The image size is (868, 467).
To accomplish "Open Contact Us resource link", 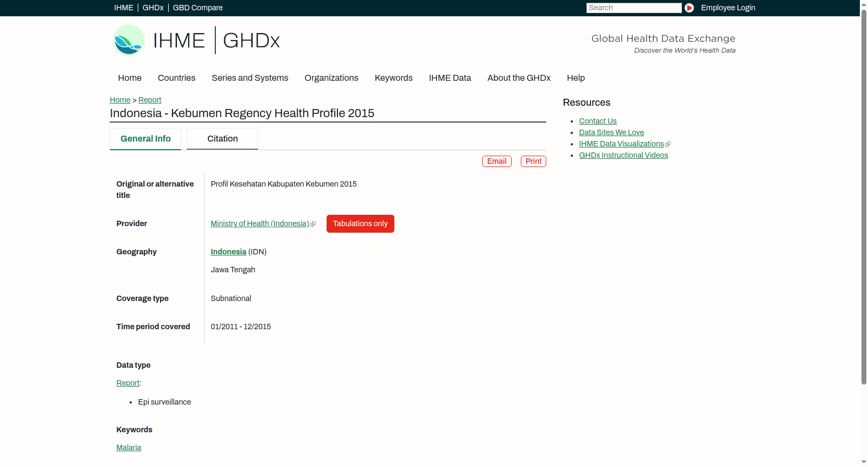I will (x=598, y=121).
